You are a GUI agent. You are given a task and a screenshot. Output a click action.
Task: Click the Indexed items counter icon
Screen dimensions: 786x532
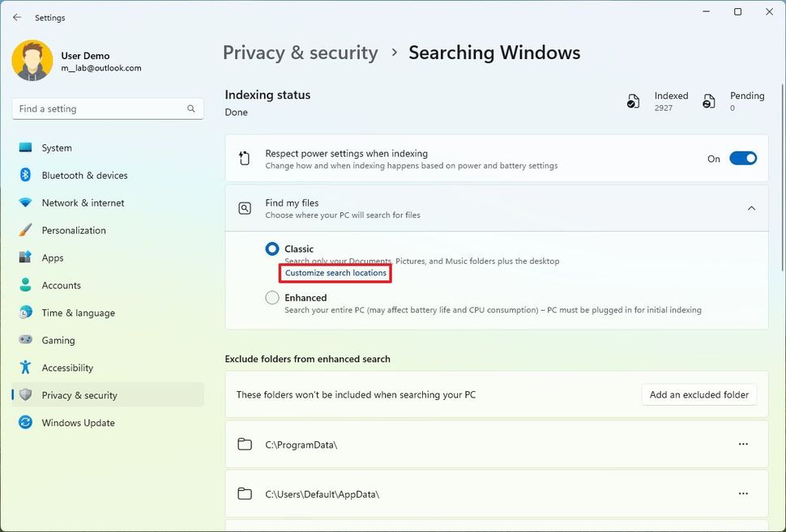click(633, 100)
